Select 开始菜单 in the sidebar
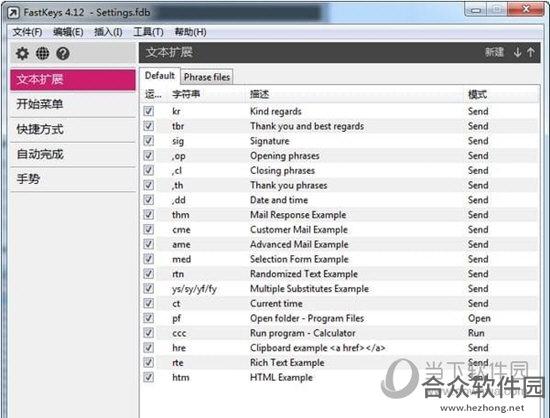 pyautogui.click(x=73, y=104)
